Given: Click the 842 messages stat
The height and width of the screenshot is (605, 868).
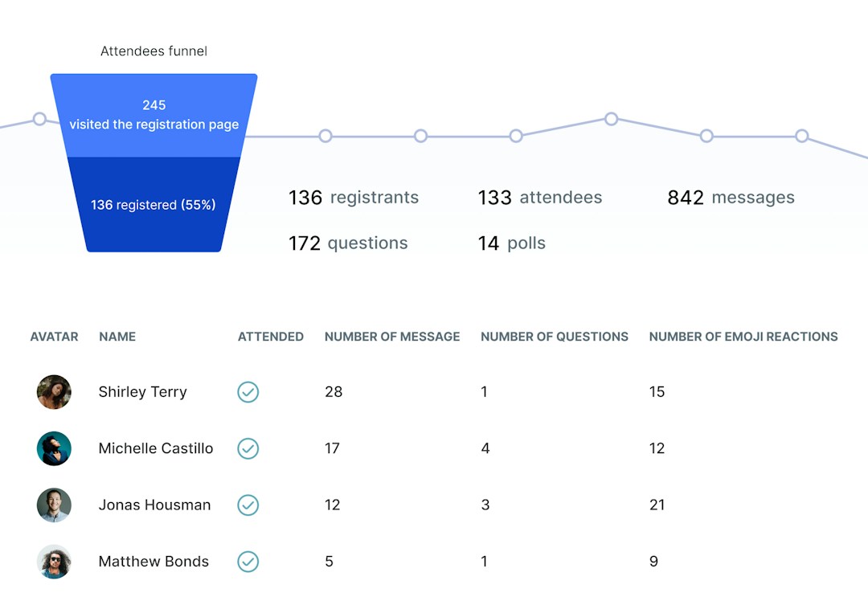Looking at the screenshot, I should [731, 198].
